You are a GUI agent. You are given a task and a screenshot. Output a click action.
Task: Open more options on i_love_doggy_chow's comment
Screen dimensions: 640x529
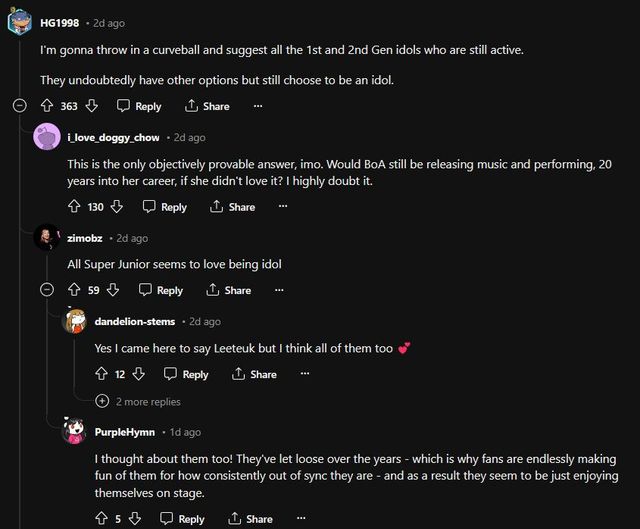(283, 207)
